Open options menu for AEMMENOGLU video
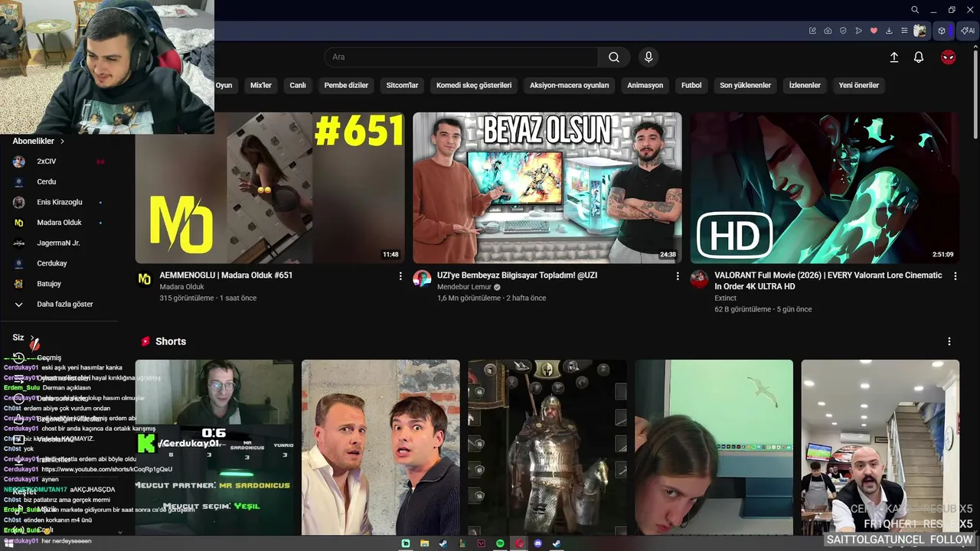 point(400,275)
